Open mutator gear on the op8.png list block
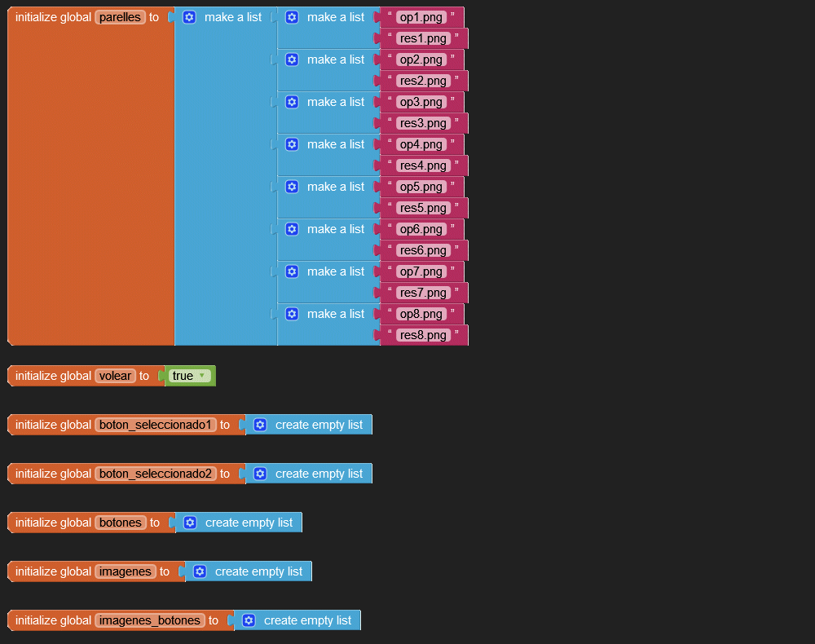Viewport: 815px width, 644px height. (x=292, y=314)
